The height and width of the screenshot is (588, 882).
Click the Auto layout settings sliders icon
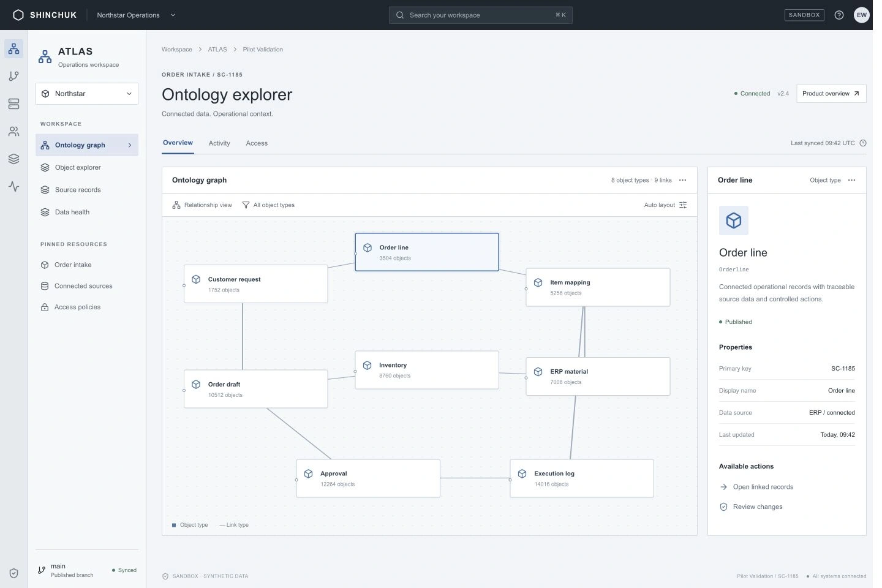pyautogui.click(x=683, y=205)
